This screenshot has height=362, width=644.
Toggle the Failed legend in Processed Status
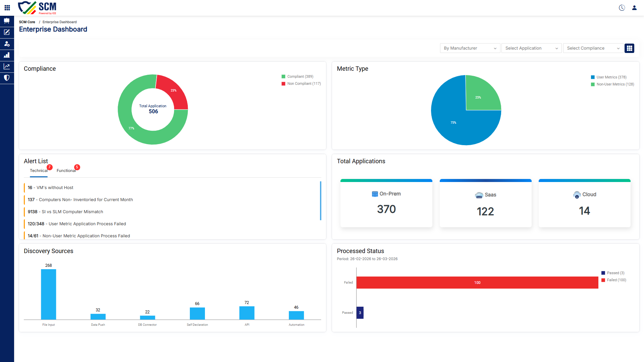[x=614, y=280]
